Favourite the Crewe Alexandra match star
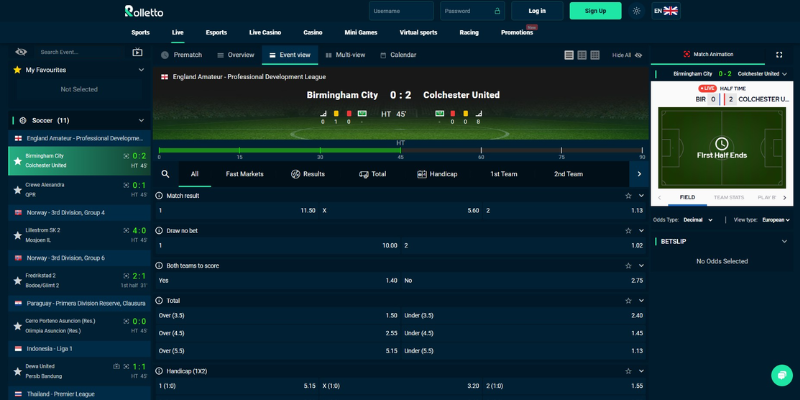Screen dimensions: 800x400 pyautogui.click(x=17, y=190)
